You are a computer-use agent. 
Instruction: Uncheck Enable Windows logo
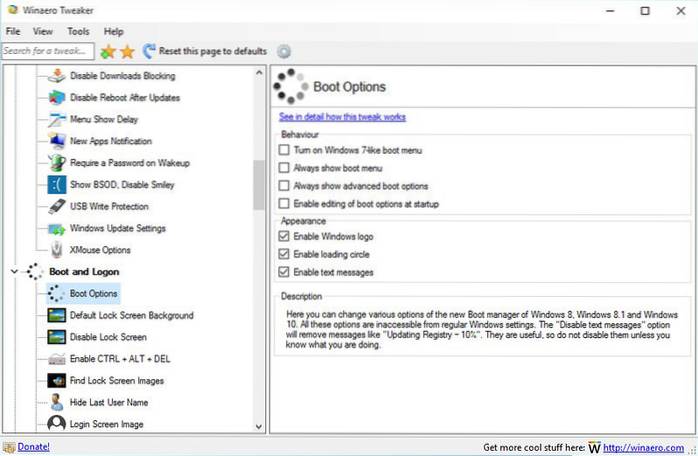[x=284, y=236]
